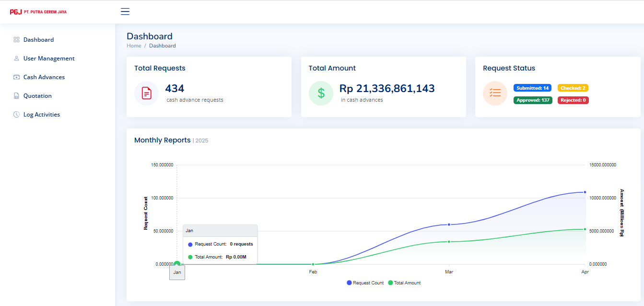Click the Dashboard grid icon in sidebar
This screenshot has width=644, height=306.
coord(16,40)
